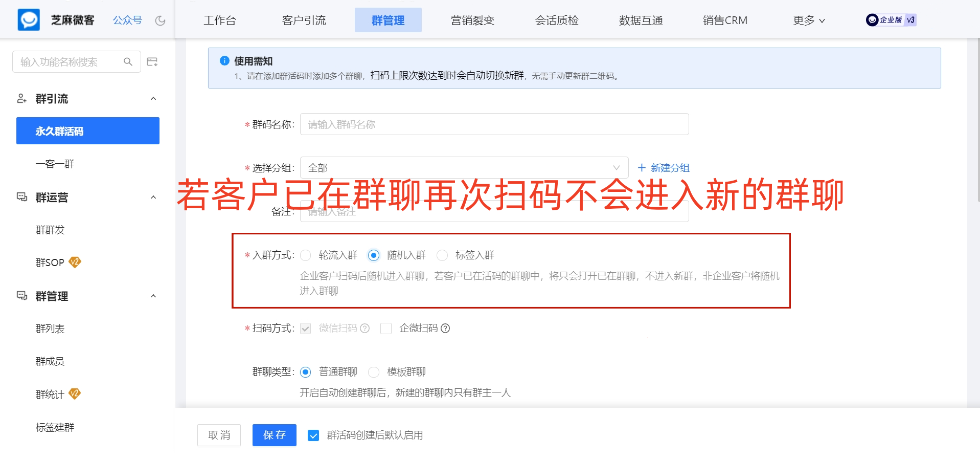The width and height of the screenshot is (980, 460).
Task: Open 群成员 in sidebar
Action: click(50, 361)
